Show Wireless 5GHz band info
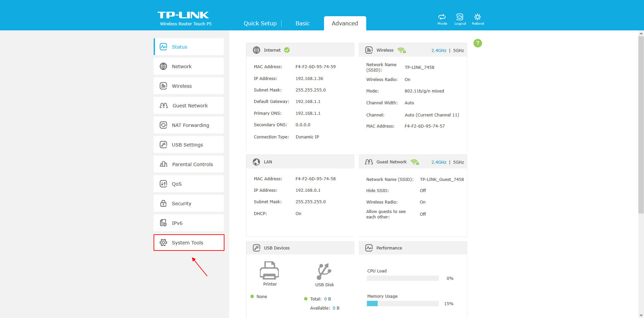644x318 pixels. tap(458, 50)
